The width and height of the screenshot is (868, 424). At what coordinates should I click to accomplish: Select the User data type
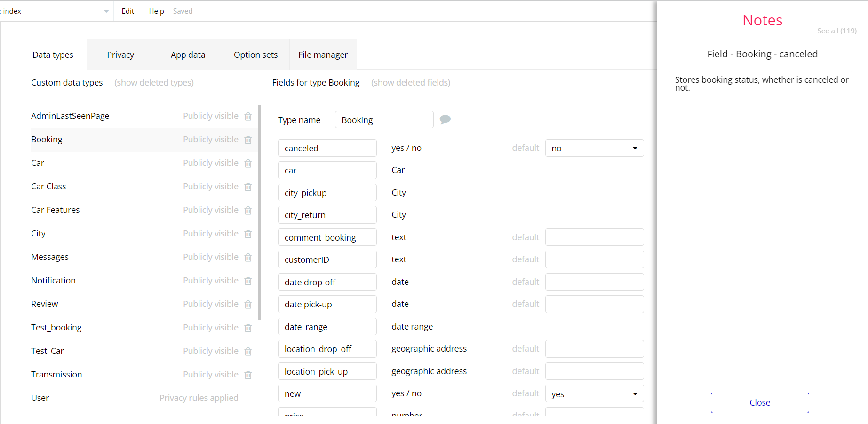pos(40,398)
